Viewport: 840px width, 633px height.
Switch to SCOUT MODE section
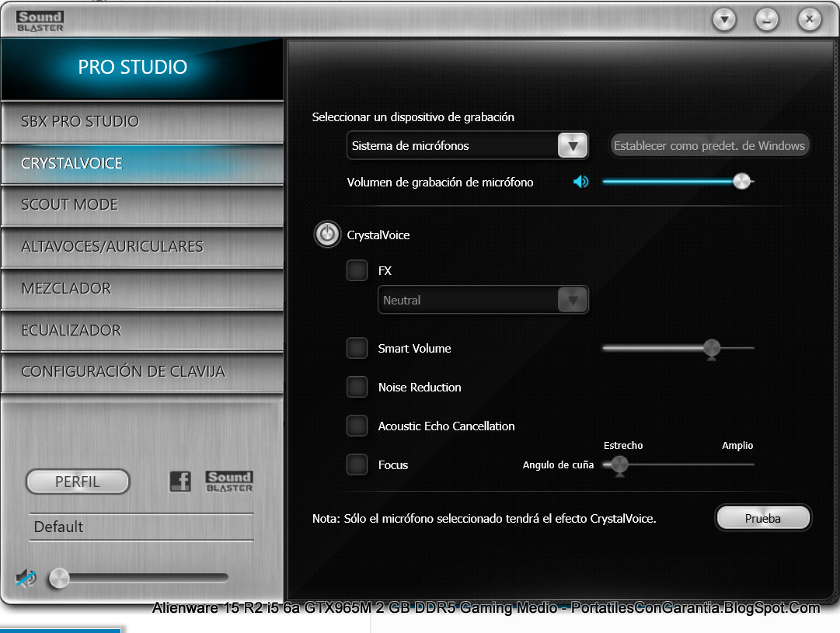click(142, 204)
